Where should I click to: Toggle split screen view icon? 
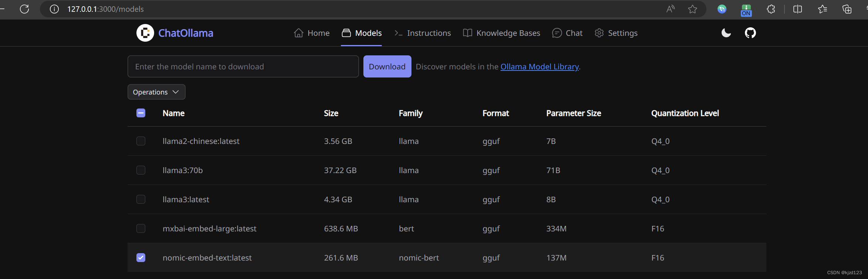798,9
